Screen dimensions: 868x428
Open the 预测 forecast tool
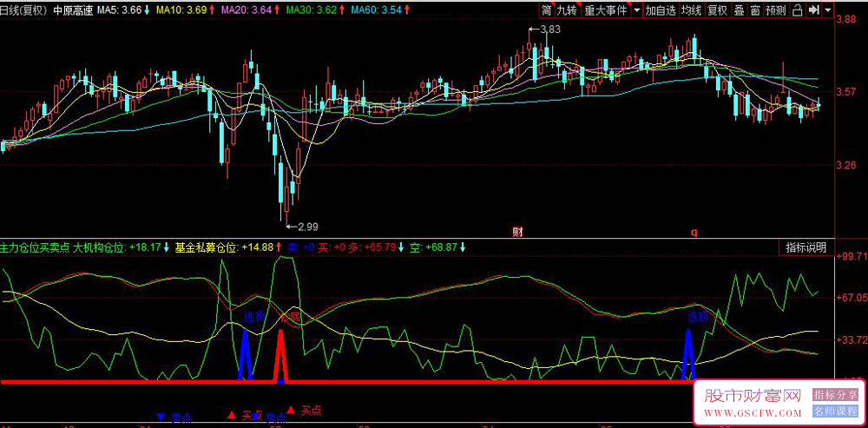pyautogui.click(x=776, y=10)
